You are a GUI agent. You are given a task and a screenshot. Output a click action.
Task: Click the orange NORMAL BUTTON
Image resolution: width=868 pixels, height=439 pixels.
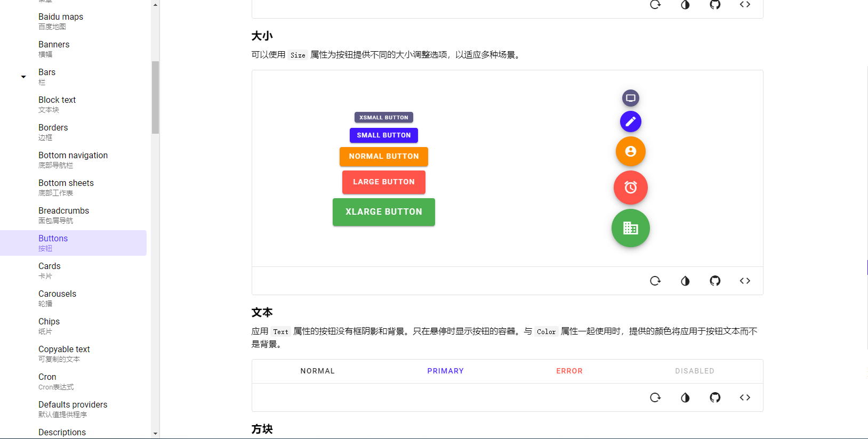click(383, 157)
